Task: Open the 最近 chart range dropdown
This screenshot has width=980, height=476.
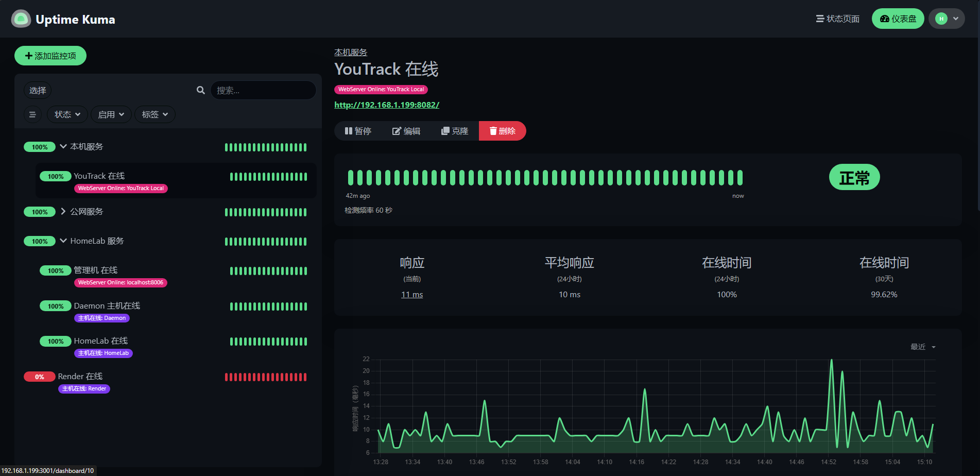Action: 923,347
